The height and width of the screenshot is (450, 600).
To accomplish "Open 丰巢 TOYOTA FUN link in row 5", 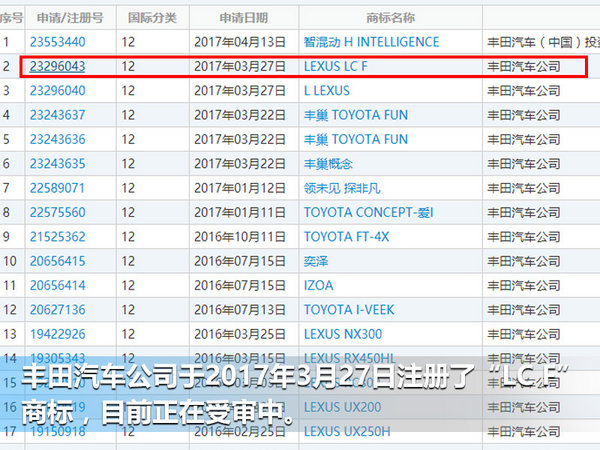I will point(355,139).
